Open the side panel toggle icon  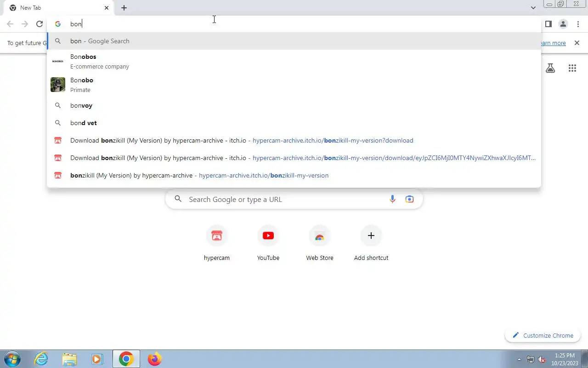548,24
